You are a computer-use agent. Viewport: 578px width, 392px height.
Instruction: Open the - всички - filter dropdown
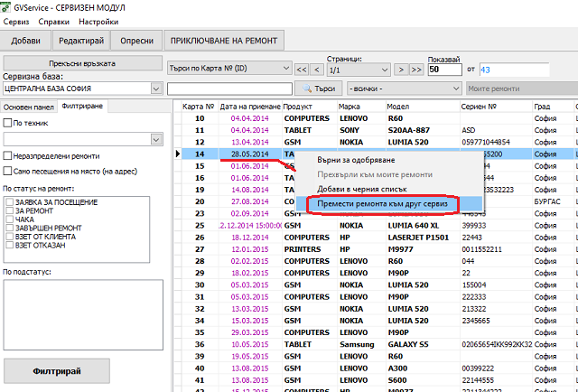point(404,89)
